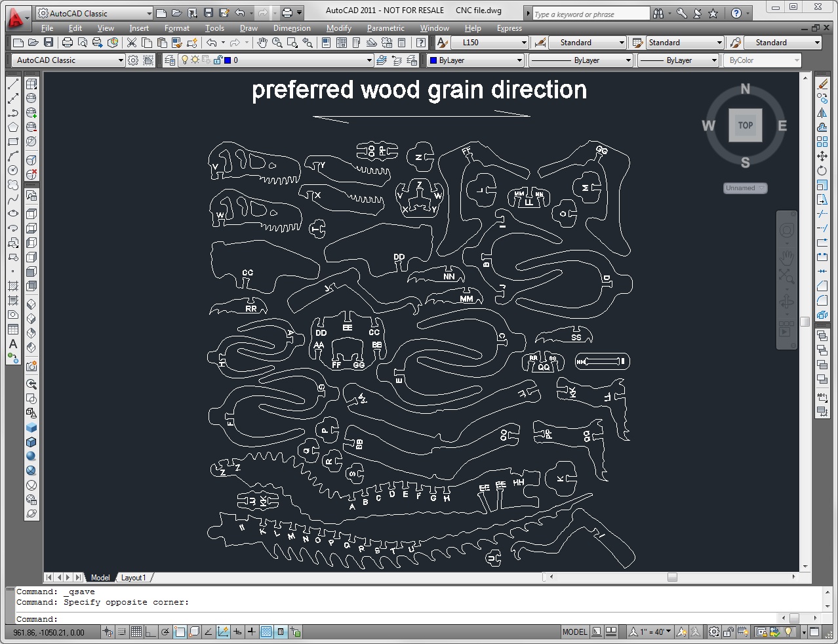Switch to the Layout1 tab
Image resolution: width=838 pixels, height=644 pixels.
click(134, 578)
